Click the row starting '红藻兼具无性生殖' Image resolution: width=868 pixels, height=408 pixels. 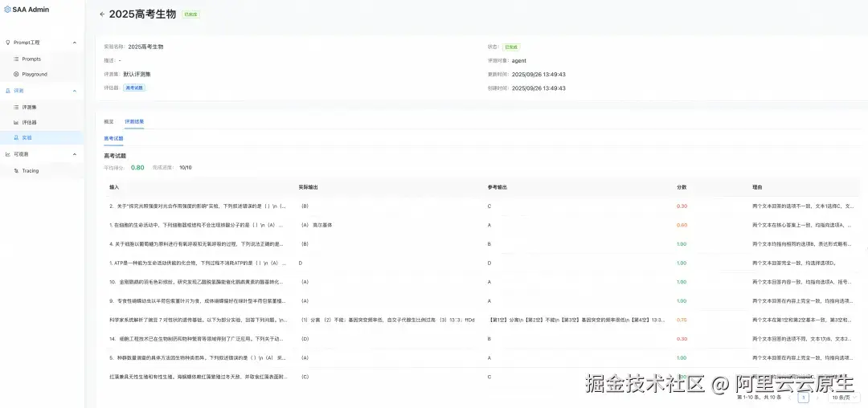tap(481, 377)
